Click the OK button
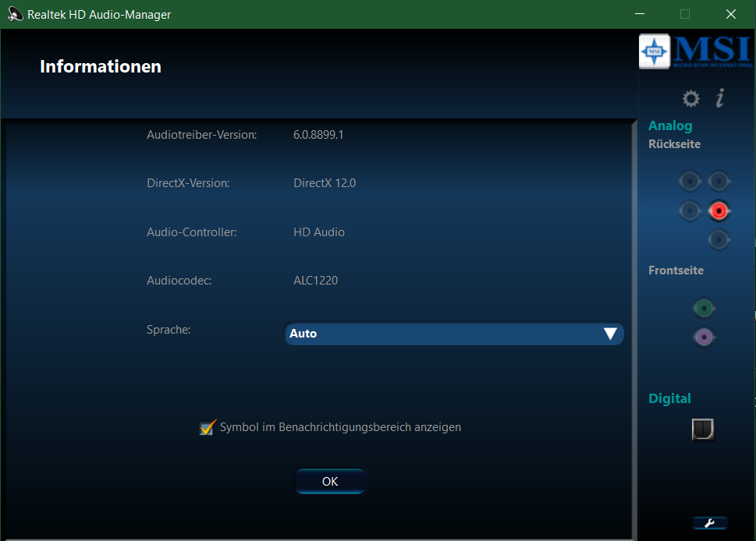Image resolution: width=756 pixels, height=541 pixels. click(x=330, y=481)
